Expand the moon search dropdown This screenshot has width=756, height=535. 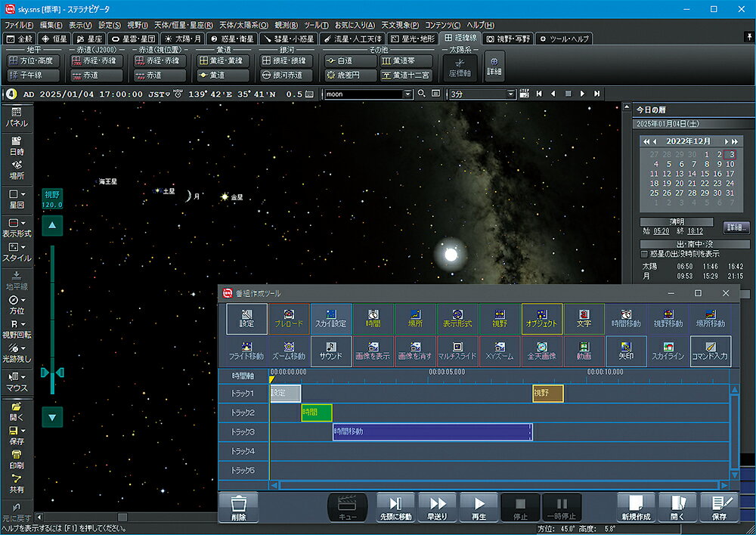408,94
